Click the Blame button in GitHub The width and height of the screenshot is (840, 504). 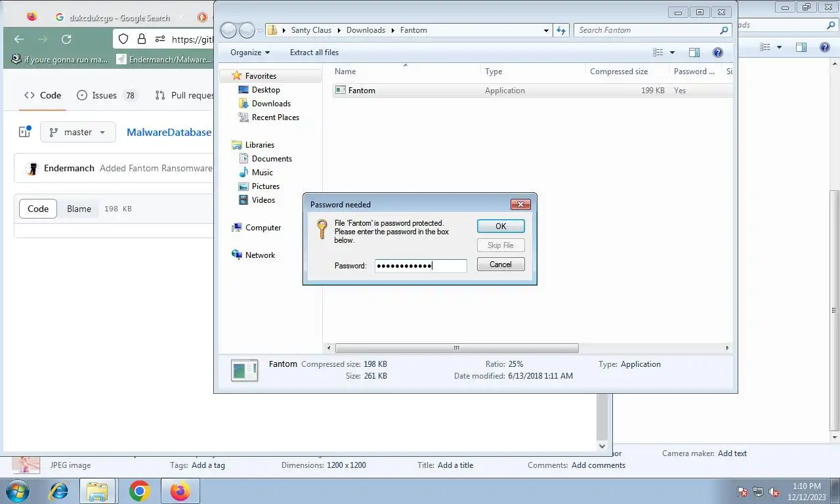tap(79, 209)
